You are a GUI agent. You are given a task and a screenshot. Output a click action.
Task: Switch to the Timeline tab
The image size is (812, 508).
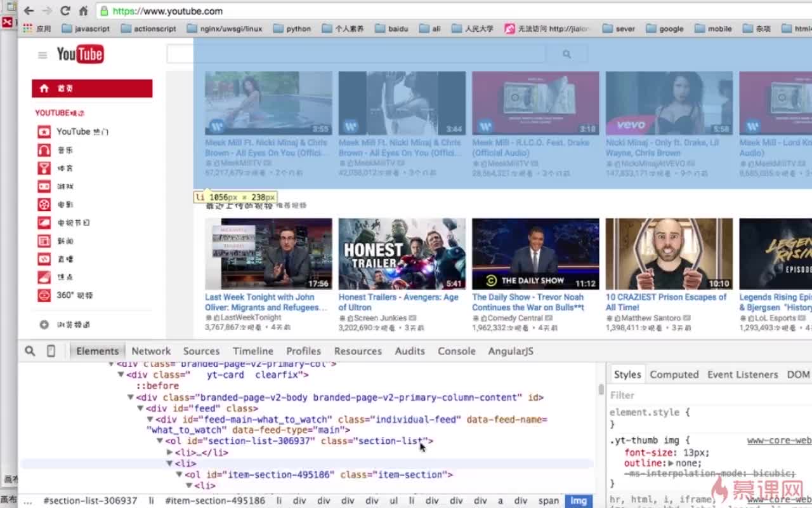[x=253, y=351]
